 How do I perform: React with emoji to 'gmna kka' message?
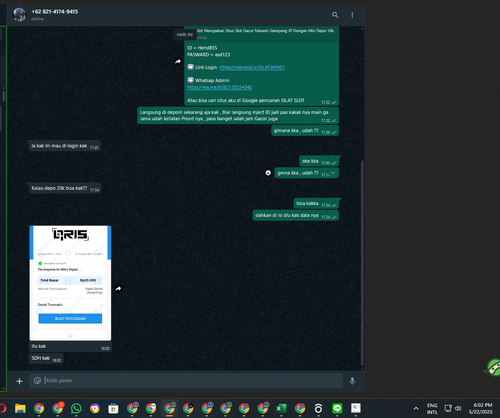click(x=268, y=173)
